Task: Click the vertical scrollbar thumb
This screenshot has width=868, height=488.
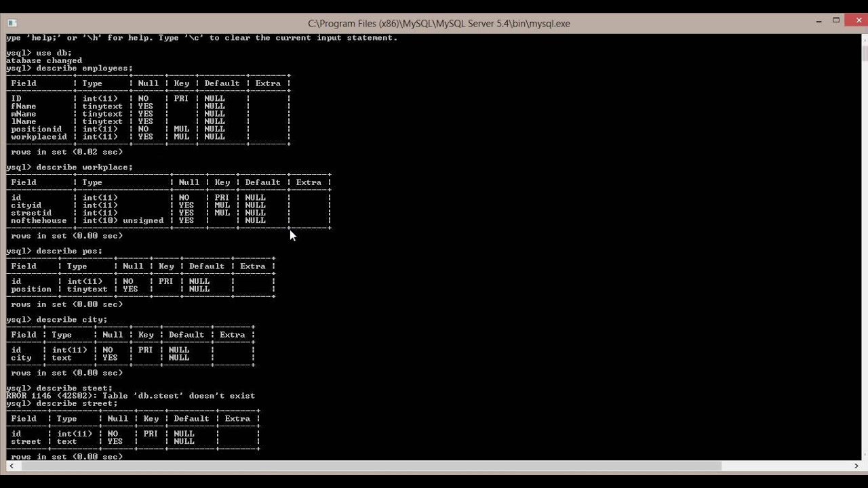Action: tap(864, 53)
